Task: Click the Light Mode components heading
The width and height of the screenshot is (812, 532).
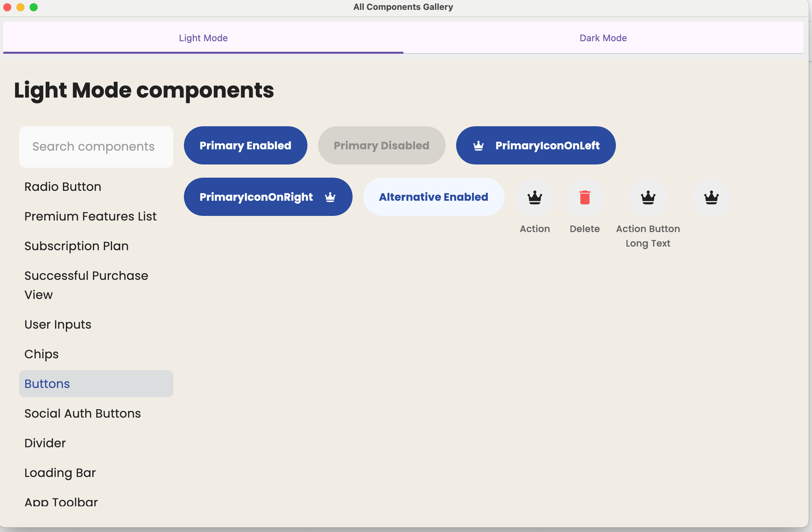Action: click(x=144, y=90)
